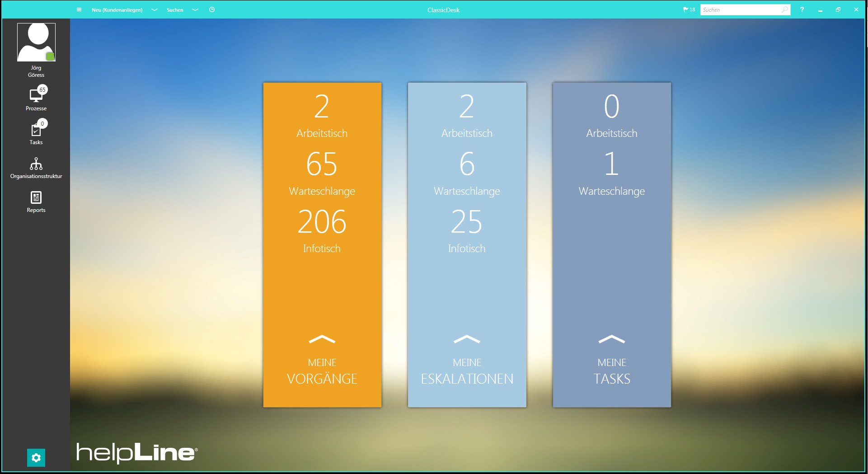This screenshot has width=868, height=474.
Task: Click the Suchen menu item
Action: [x=175, y=10]
